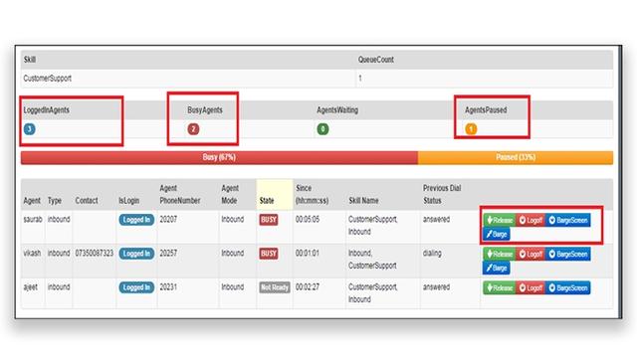Viewport: 637px width, 364px height.
Task: Release agent ajeet
Action: (x=500, y=287)
